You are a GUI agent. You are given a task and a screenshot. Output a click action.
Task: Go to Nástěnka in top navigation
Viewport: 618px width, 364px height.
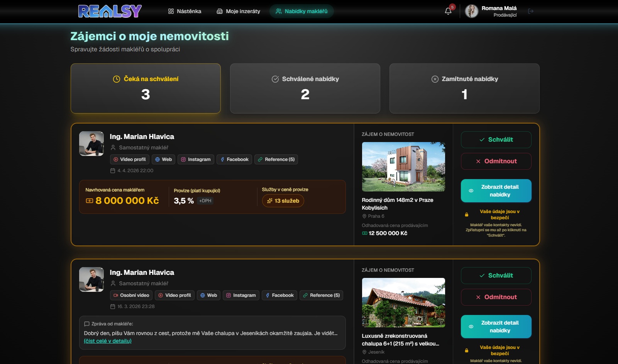tap(185, 11)
